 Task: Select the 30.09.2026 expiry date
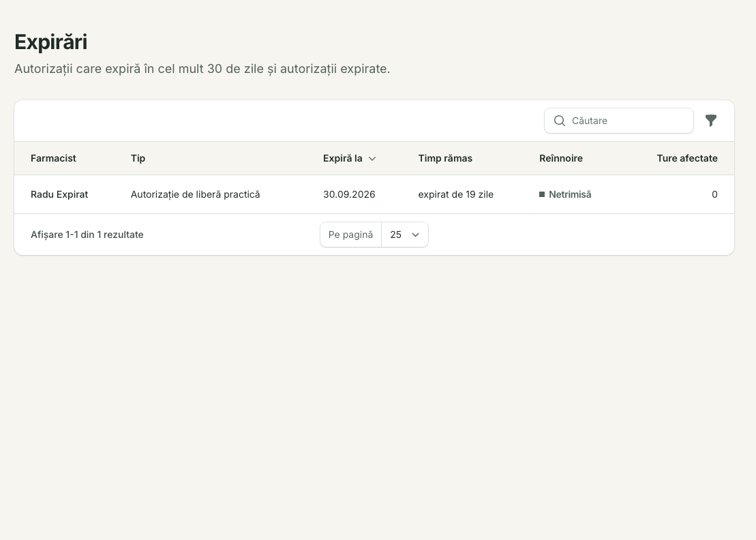[349, 194]
